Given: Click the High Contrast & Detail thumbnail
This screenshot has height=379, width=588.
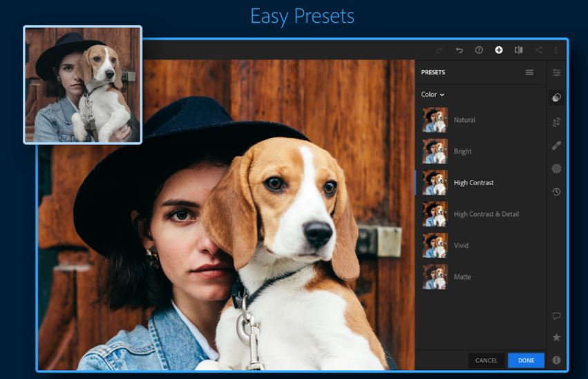Looking at the screenshot, I should click(435, 214).
